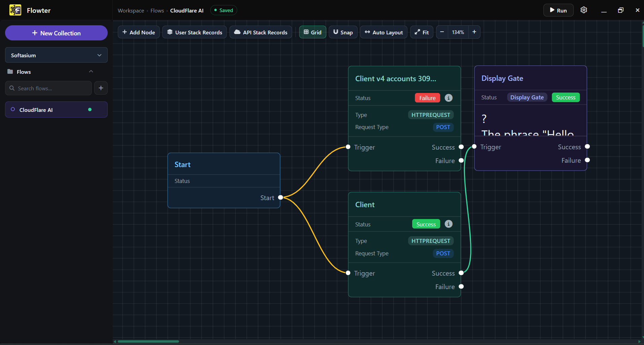This screenshot has width=644, height=345.
Task: Click the Display Gate node title
Action: [502, 78]
